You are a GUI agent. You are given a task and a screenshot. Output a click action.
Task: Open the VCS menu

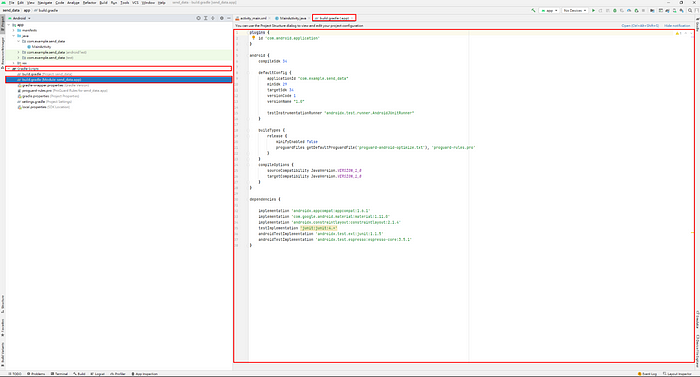pos(135,3)
